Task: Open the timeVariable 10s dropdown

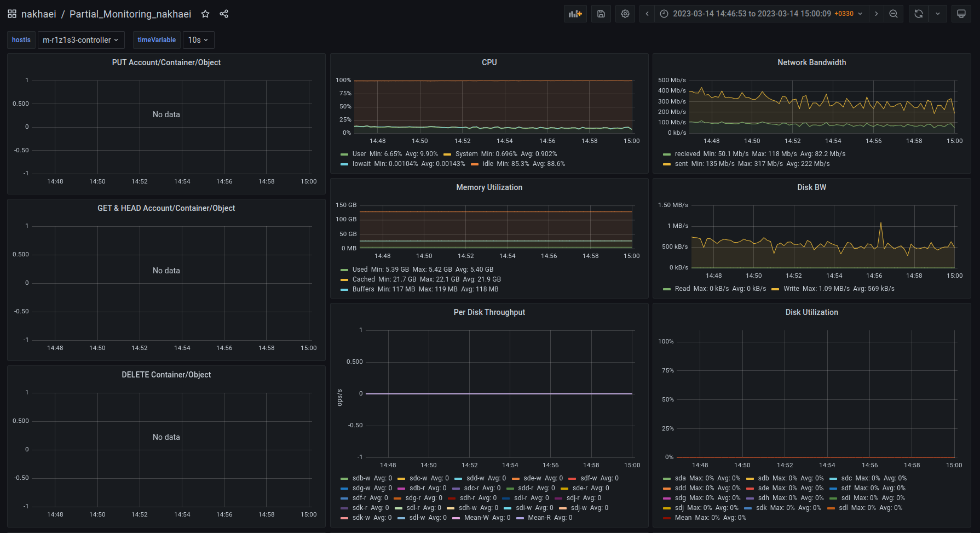Action: pyautogui.click(x=198, y=40)
